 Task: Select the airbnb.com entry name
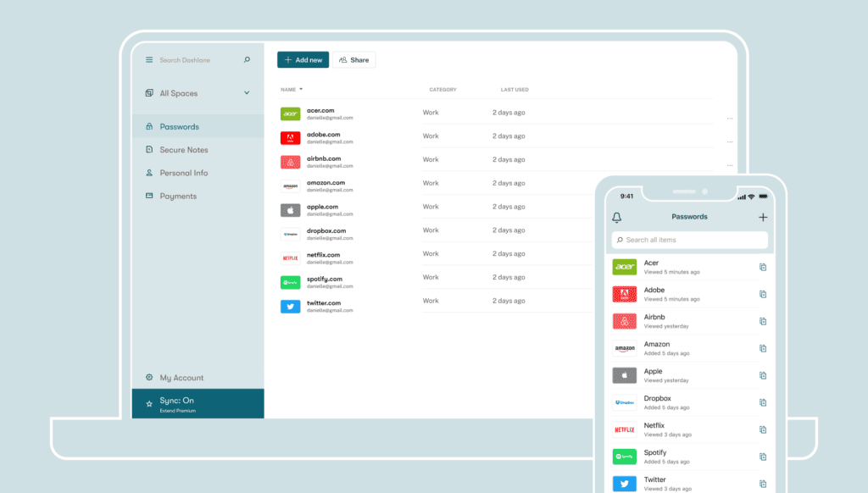tap(324, 158)
